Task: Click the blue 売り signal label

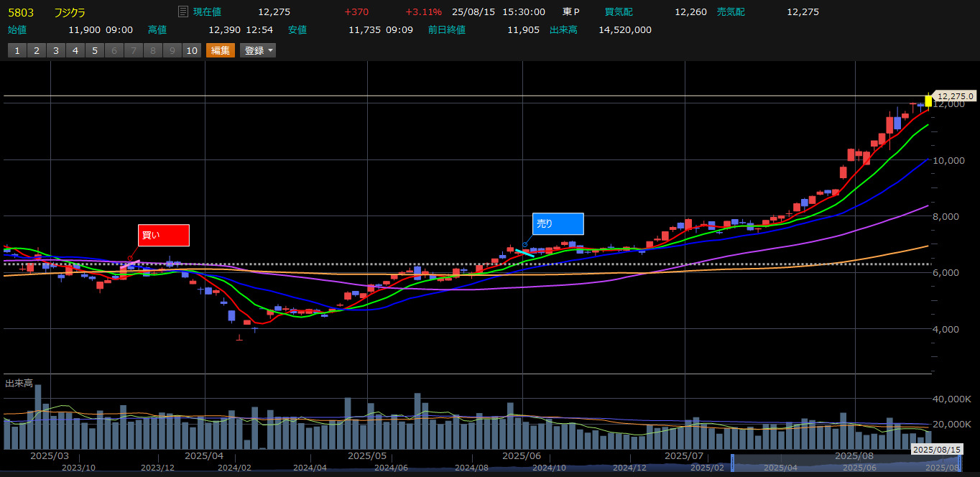Action: (558, 224)
